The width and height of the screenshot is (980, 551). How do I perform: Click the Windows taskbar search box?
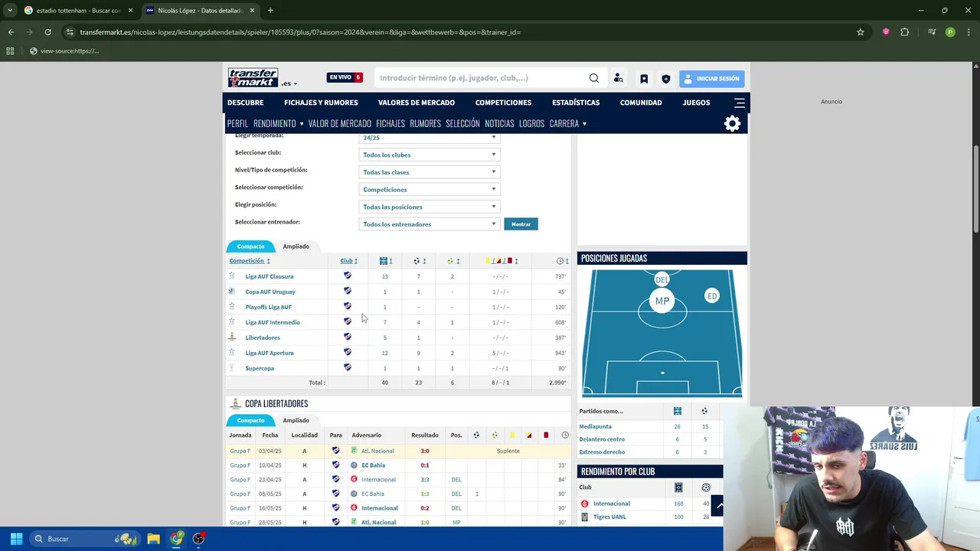coord(85,539)
